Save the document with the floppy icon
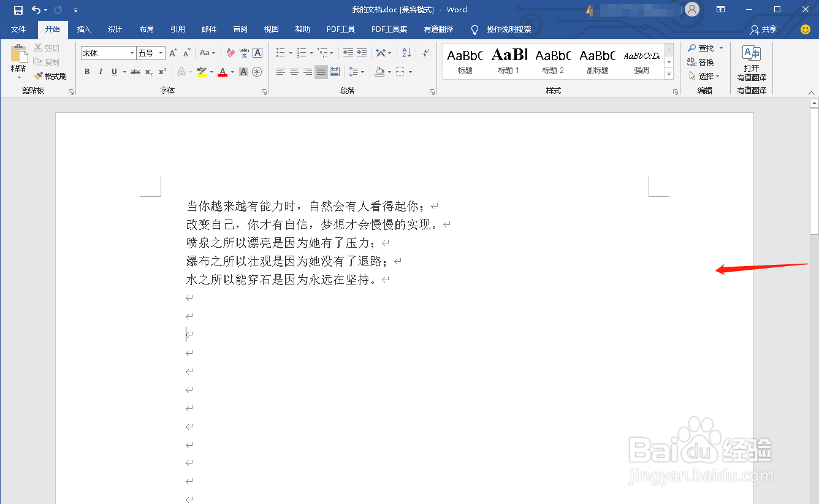 pos(18,10)
